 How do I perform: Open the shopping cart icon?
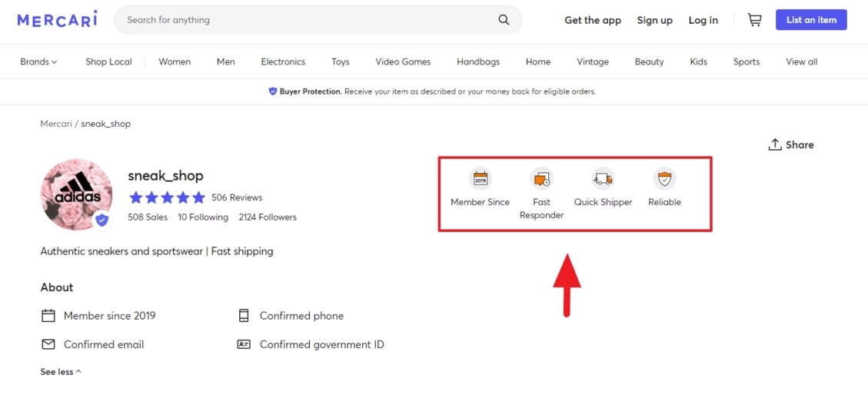tap(754, 20)
